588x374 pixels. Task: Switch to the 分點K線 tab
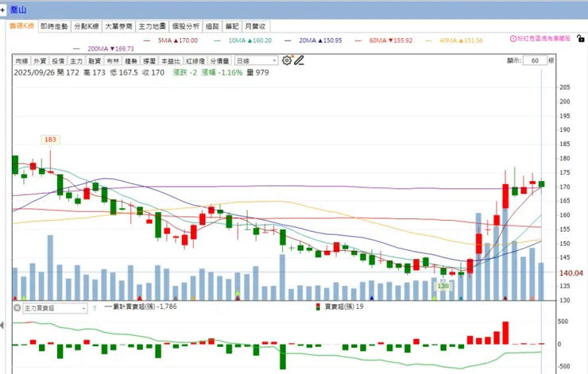pyautogui.click(x=87, y=26)
